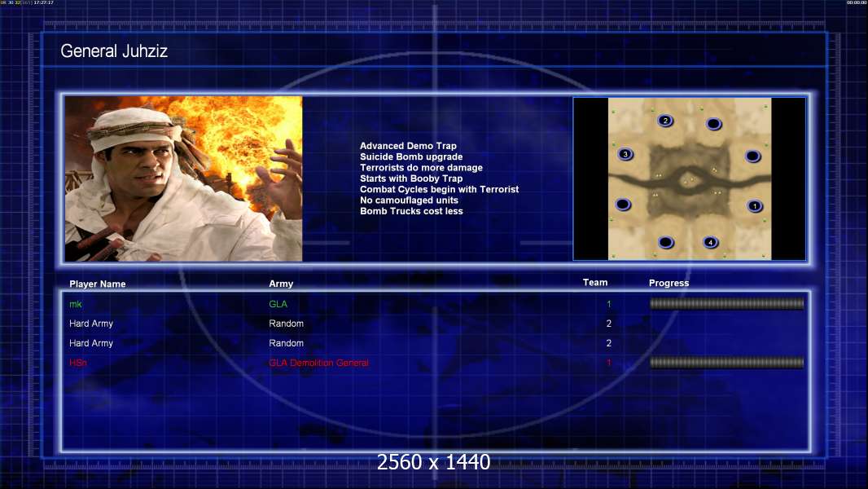
Task: Click the unnumbered start marker right of marker 2
Action: coord(714,124)
